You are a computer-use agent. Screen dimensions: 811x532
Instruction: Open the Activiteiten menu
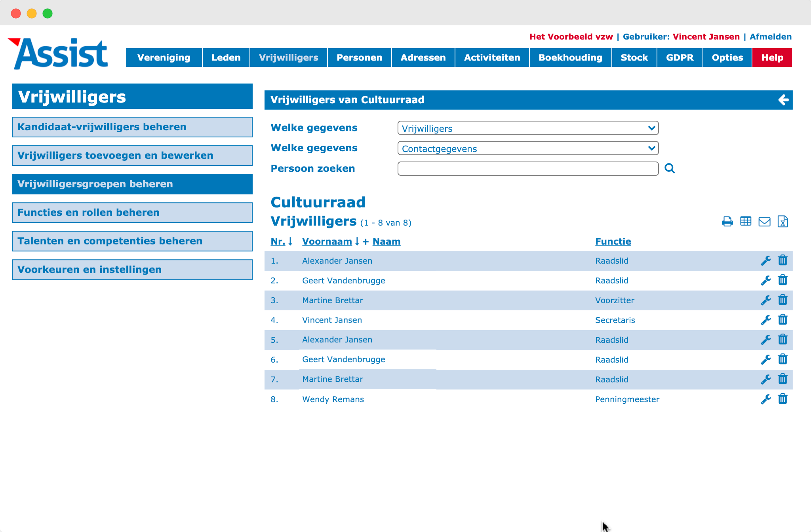(x=492, y=57)
